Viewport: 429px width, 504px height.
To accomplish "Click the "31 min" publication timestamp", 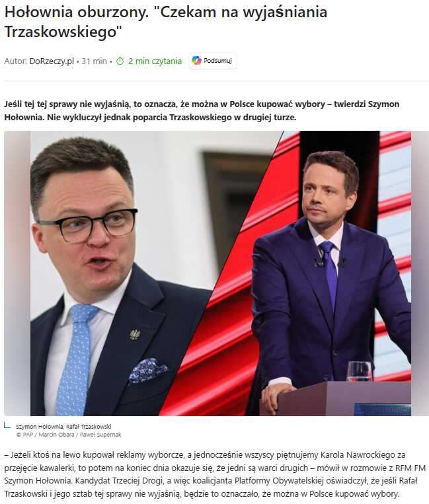I will click(94, 61).
